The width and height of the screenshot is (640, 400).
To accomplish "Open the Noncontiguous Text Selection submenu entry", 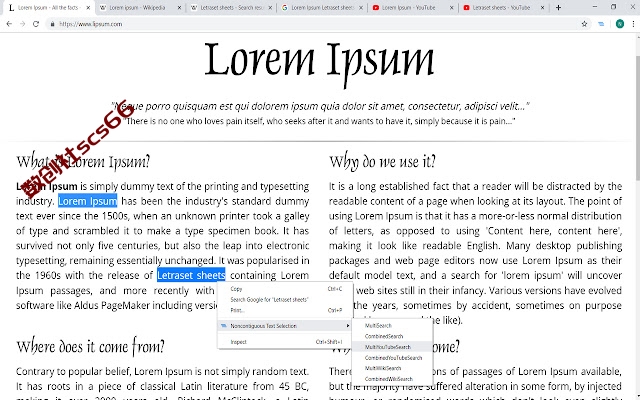I will point(285,326).
